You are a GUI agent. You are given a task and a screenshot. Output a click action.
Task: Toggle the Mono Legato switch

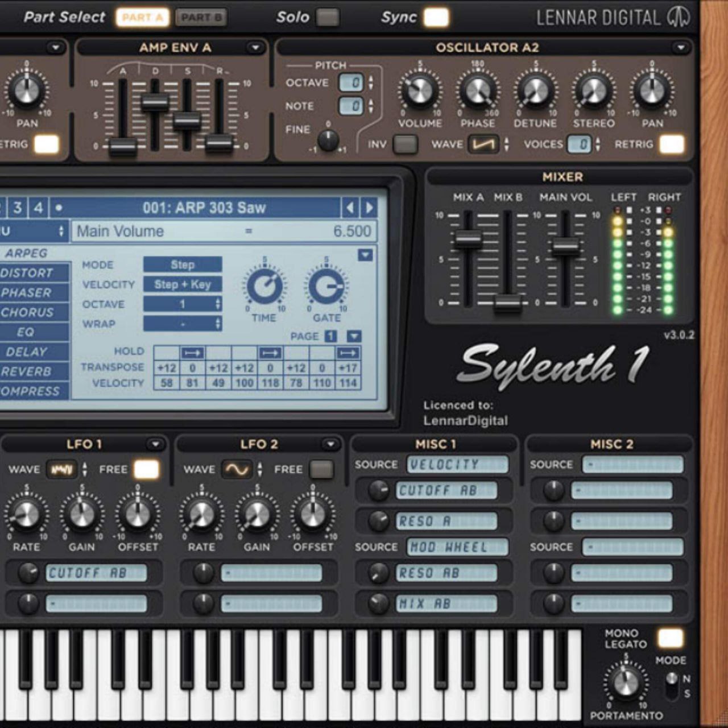670,638
